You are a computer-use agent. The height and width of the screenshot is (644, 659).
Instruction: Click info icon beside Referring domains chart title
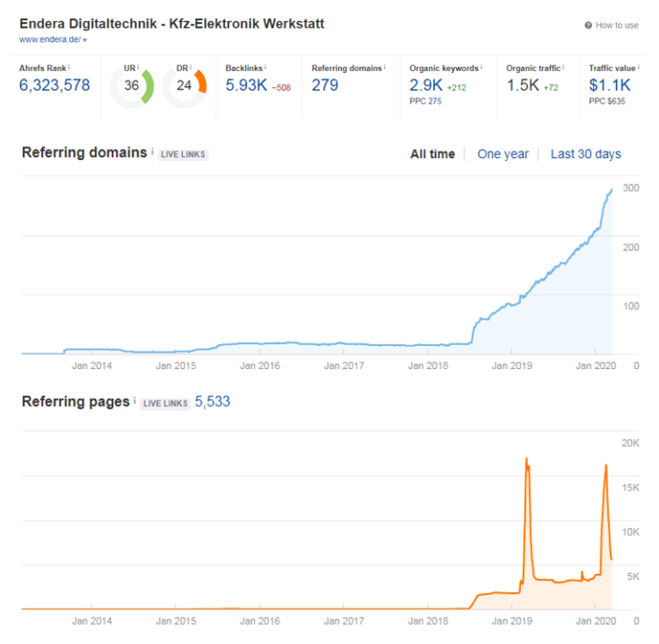tap(152, 151)
